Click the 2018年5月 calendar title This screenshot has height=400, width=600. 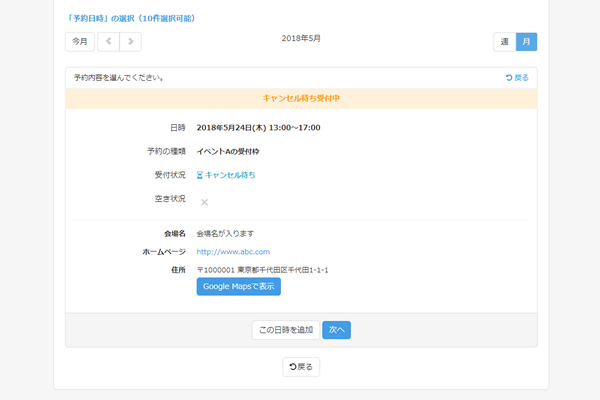pos(301,38)
